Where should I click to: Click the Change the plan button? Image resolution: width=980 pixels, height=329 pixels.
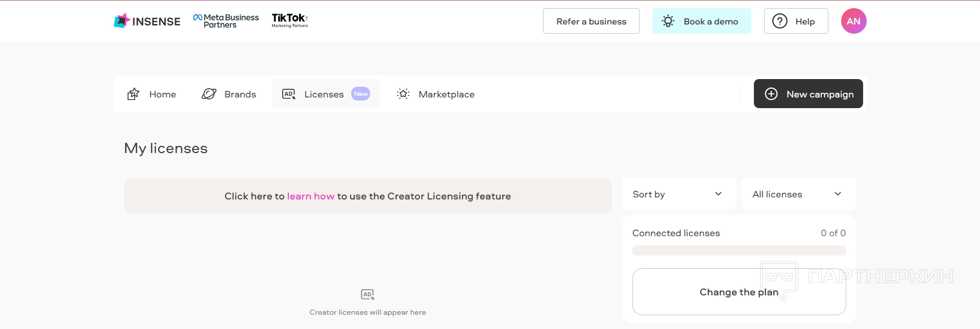coord(739,292)
